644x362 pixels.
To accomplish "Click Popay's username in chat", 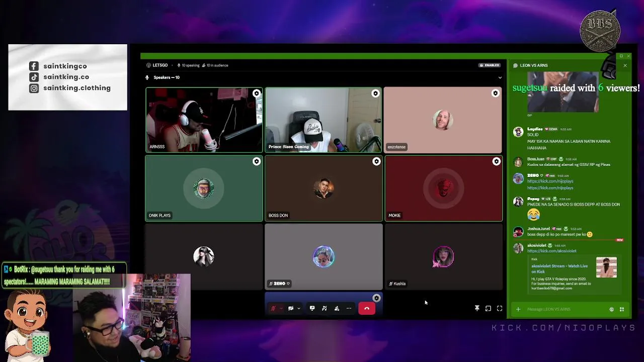I will coord(533,199).
